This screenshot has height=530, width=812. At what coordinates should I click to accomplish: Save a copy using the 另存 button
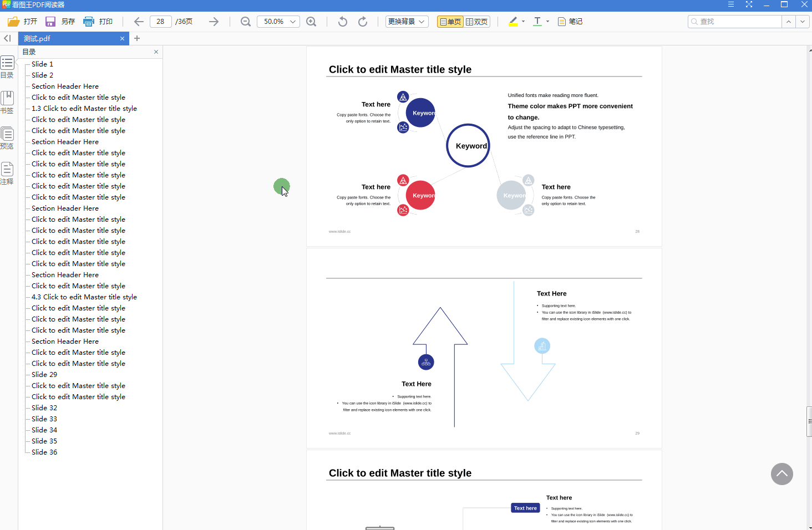point(60,22)
